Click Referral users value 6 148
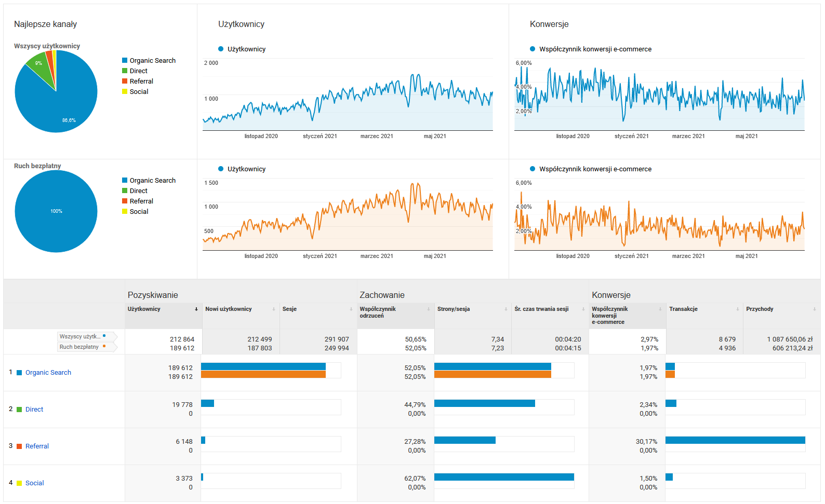 184,442
